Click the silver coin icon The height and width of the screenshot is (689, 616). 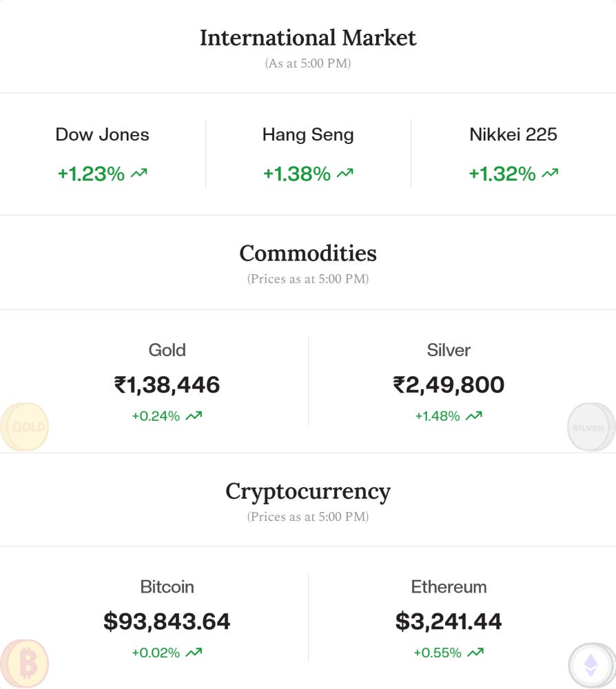(591, 427)
